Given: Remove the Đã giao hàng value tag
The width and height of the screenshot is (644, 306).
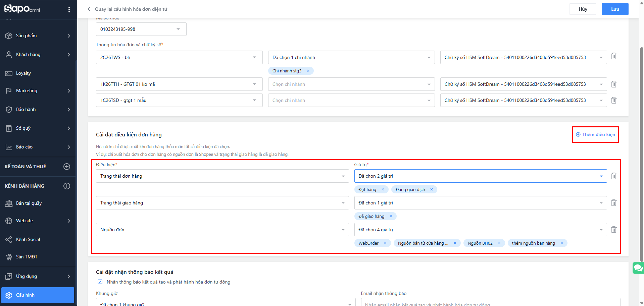Looking at the screenshot, I should [x=391, y=216].
